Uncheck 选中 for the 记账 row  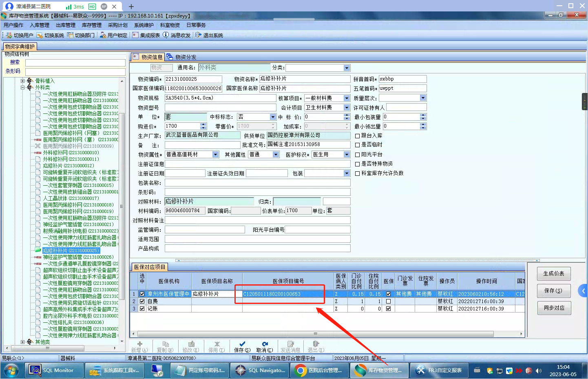point(142,309)
